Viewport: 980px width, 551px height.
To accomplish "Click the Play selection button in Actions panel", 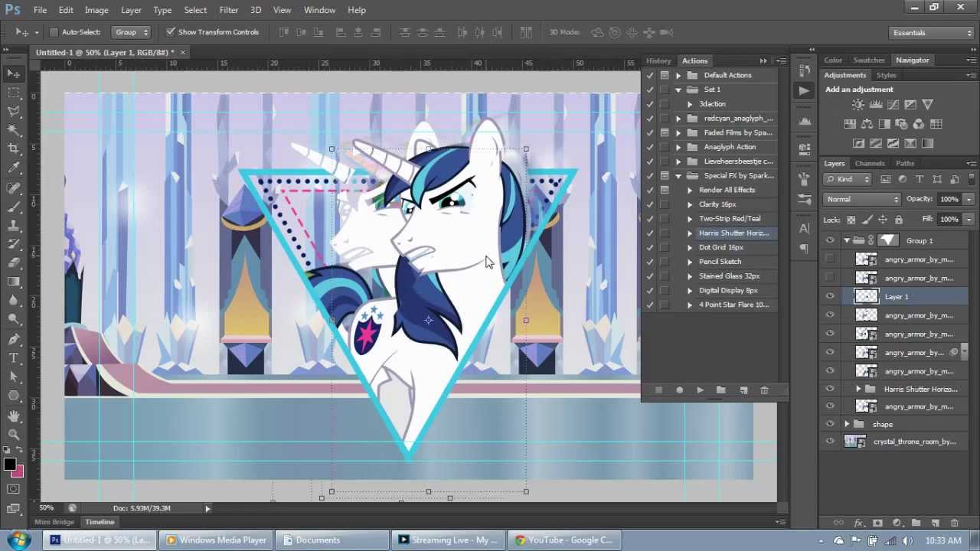I will click(700, 390).
